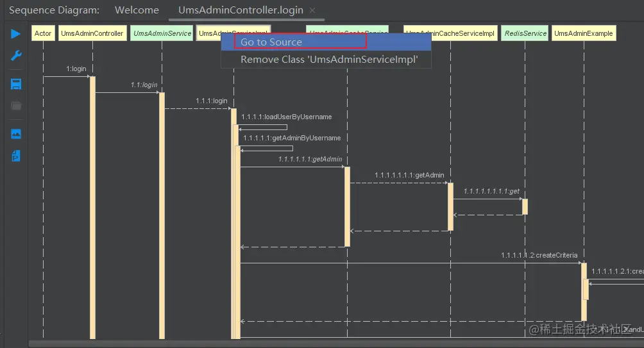Click the open folder icon
Screen dimensions: 644x348
tap(16, 106)
